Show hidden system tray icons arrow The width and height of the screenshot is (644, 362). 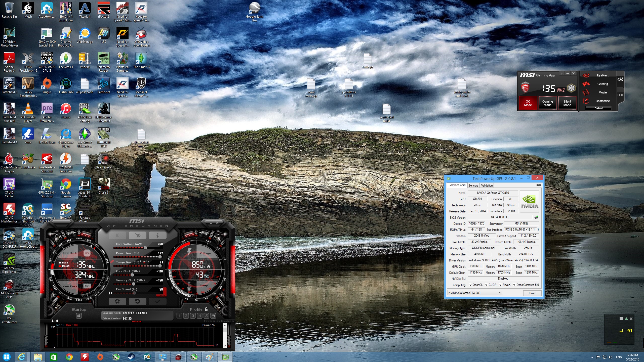tap(592, 357)
